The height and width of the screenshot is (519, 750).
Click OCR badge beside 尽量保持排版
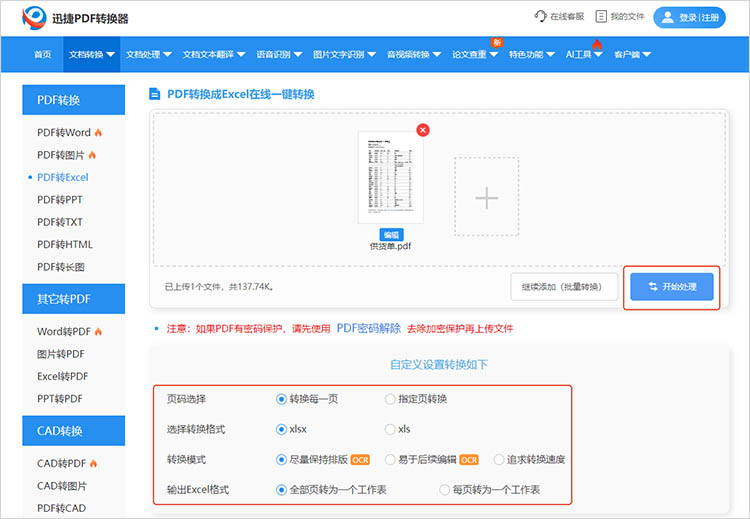tap(360, 460)
